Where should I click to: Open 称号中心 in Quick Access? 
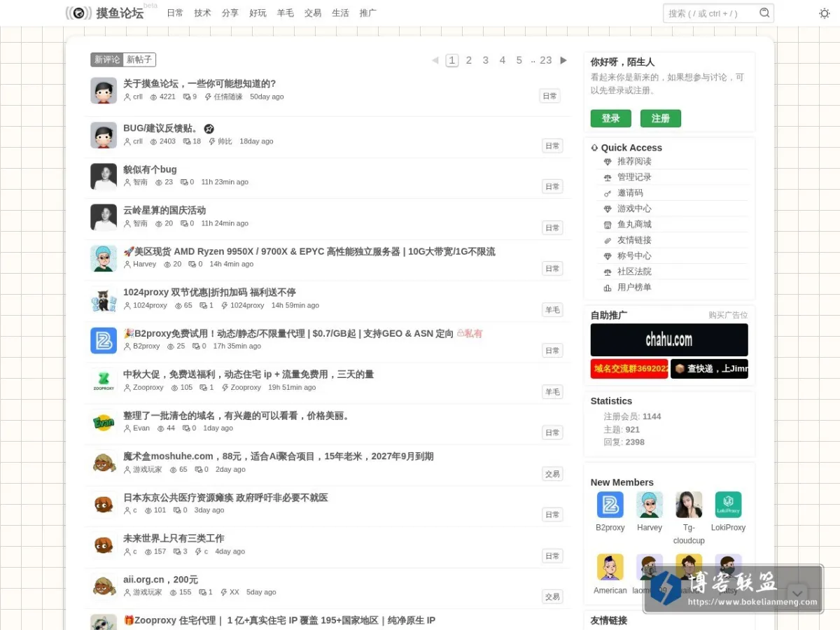pos(634,256)
